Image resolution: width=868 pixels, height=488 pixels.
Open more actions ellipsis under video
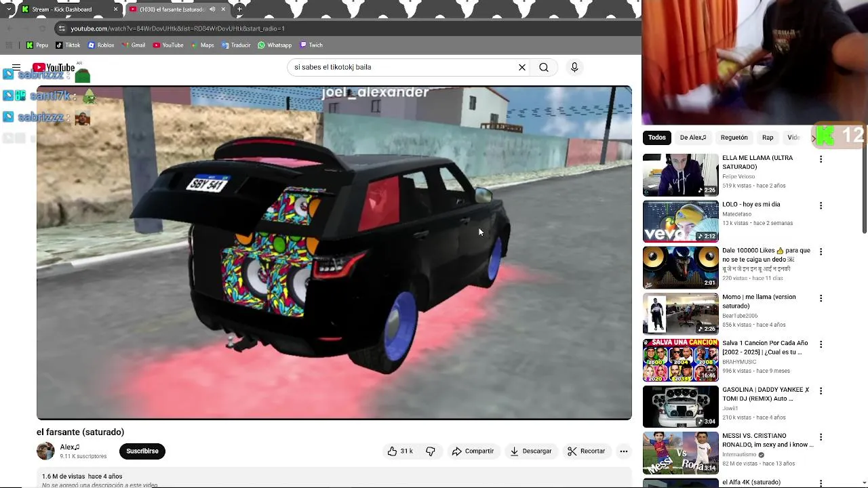(x=624, y=451)
